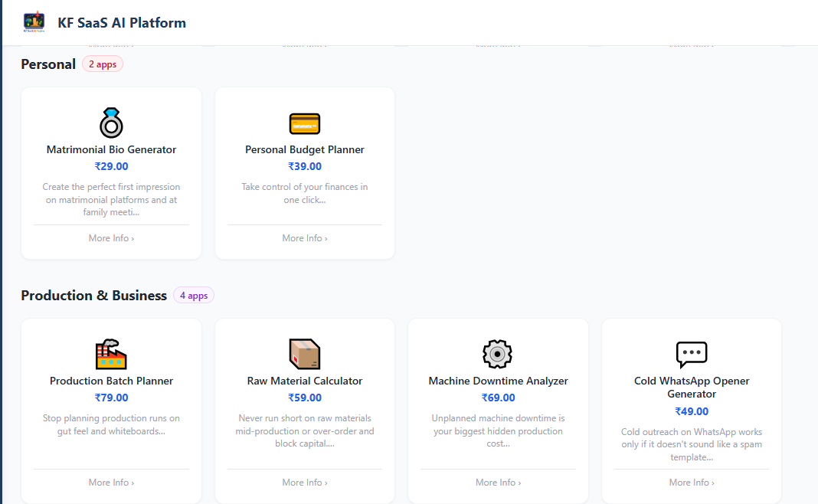Click the 2 apps badge next to Personal
Viewport: 818px width, 504px height.
102,64
